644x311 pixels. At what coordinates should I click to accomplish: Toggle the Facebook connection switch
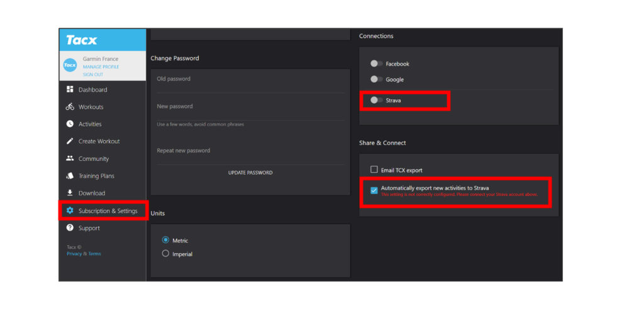click(376, 63)
